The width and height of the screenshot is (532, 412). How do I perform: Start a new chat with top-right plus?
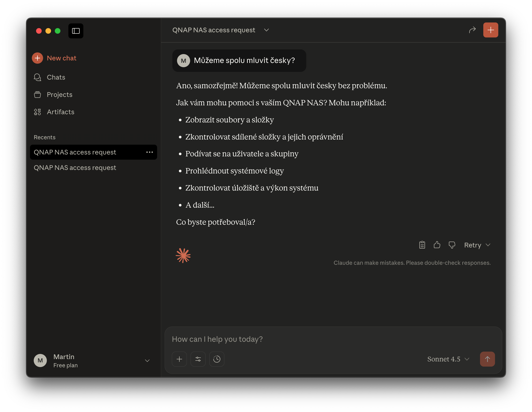490,30
